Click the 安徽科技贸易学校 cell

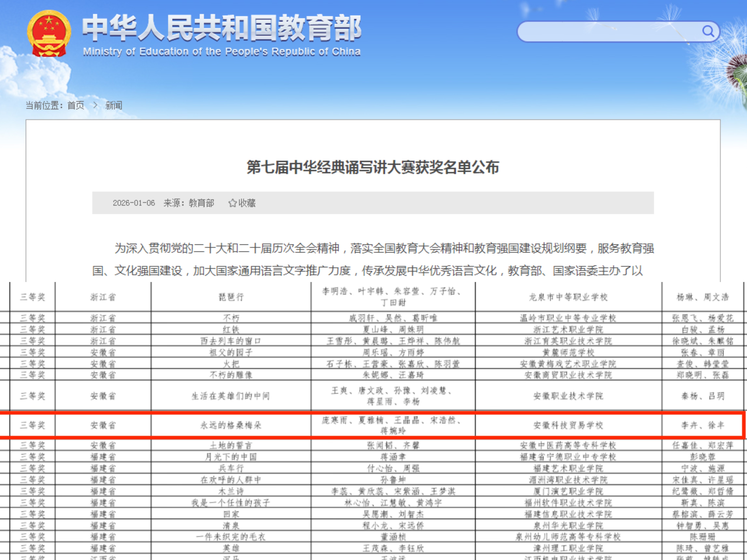click(568, 425)
